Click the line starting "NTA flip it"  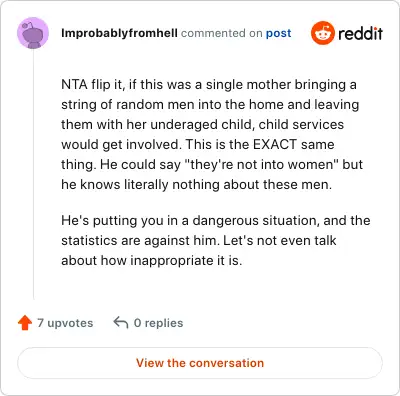pyautogui.click(x=209, y=85)
